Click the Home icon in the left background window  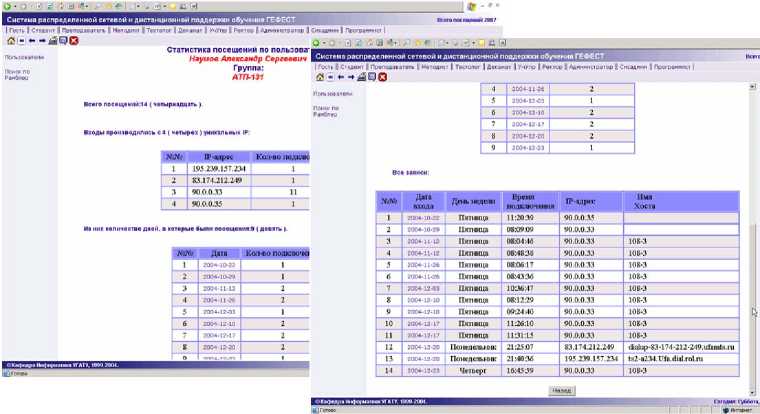[11, 41]
